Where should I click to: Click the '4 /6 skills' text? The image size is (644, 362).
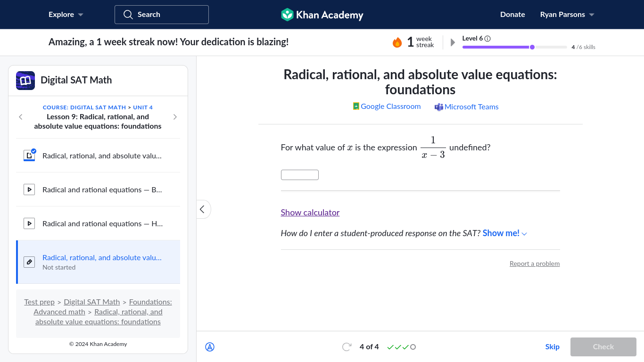[583, 47]
